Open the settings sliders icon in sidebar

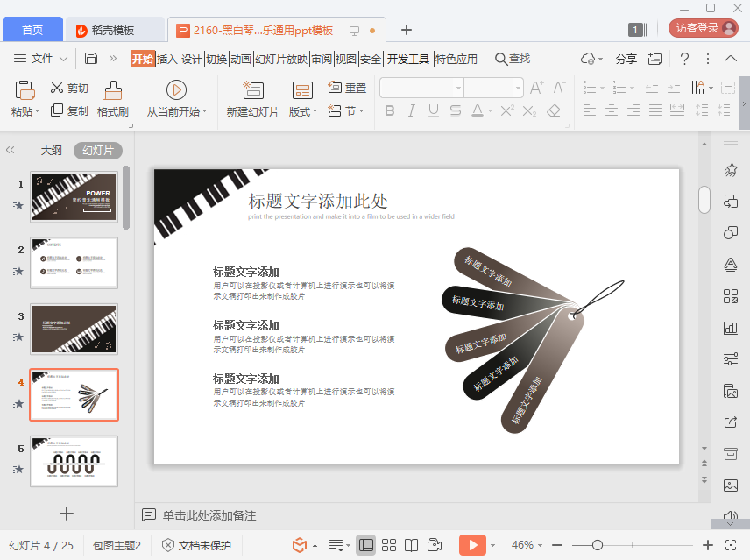[x=731, y=359]
